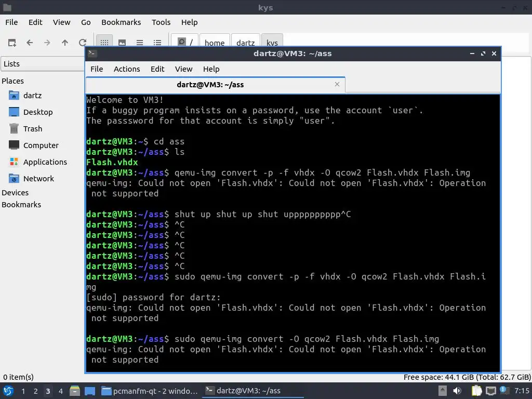532x399 pixels.
Task: Click the root '/' path button
Action: [185, 42]
